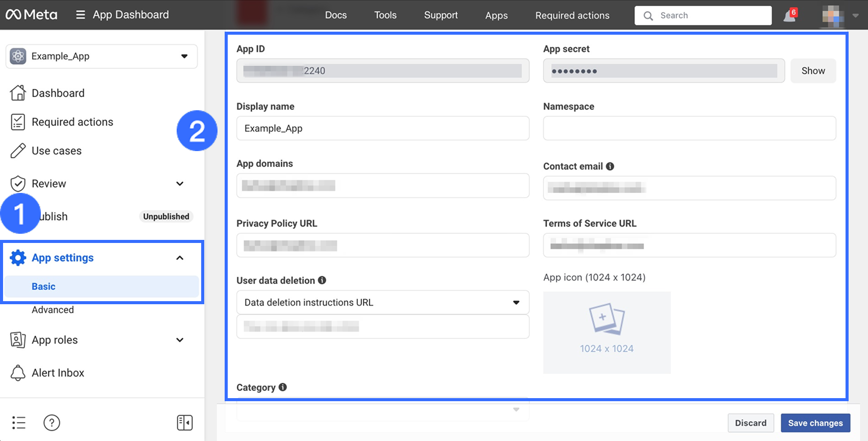Click the Contact email field
This screenshot has width=868, height=441.
pos(690,188)
